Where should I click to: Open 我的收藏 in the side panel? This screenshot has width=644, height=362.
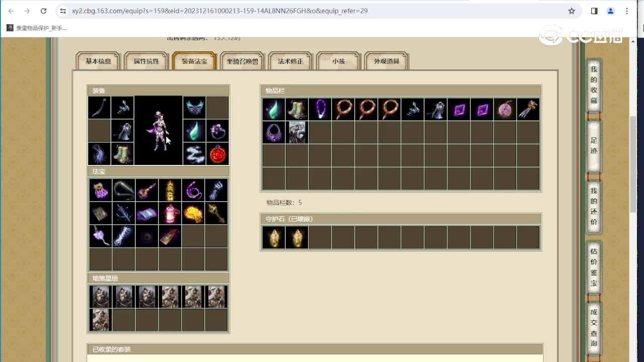pos(594,84)
